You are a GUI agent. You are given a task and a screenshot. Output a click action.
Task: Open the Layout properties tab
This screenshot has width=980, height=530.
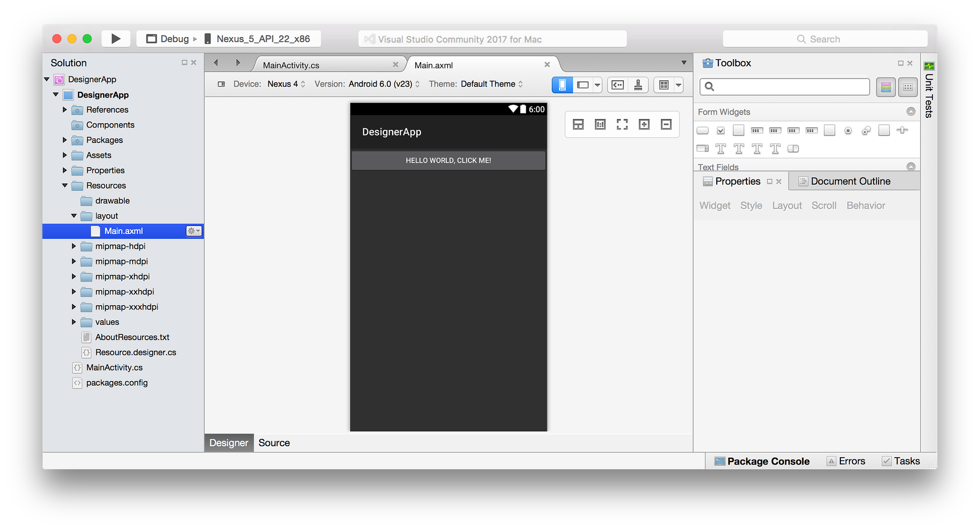pos(787,206)
